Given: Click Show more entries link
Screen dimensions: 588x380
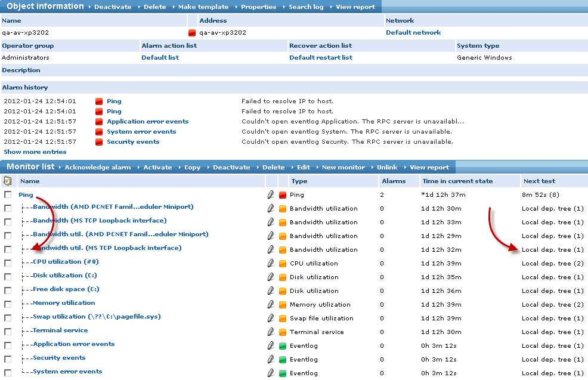Looking at the screenshot, I should [x=35, y=152].
